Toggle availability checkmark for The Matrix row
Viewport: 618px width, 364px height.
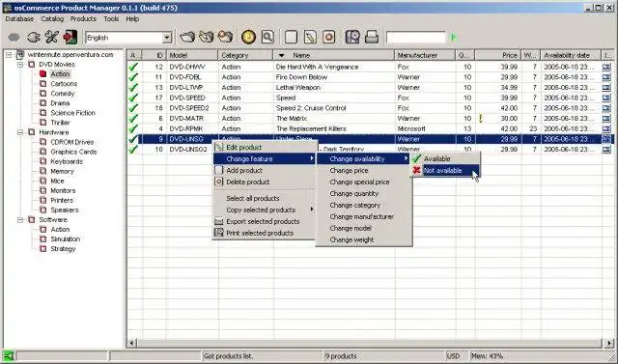click(133, 118)
